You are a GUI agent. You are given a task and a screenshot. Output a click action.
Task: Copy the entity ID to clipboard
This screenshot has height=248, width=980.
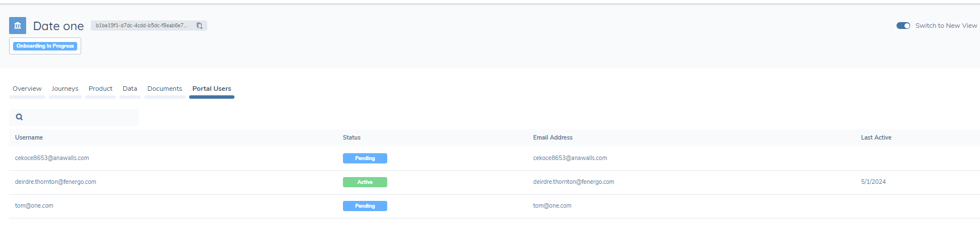[x=199, y=26]
